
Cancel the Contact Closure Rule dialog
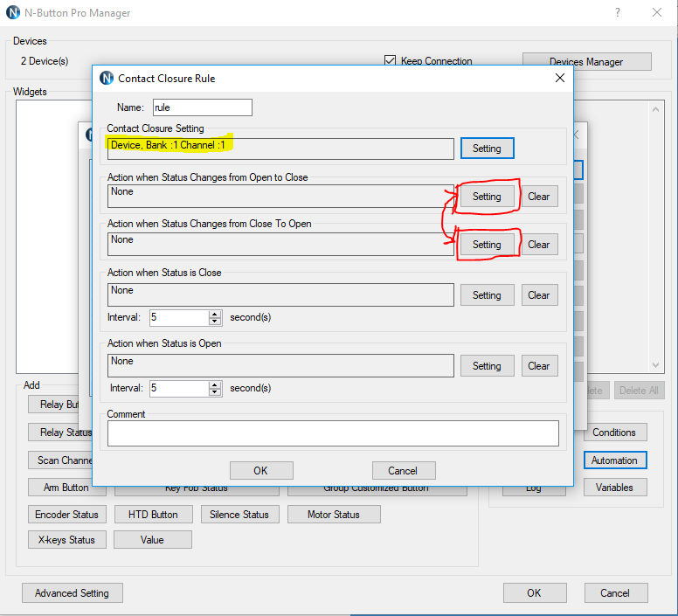(404, 470)
